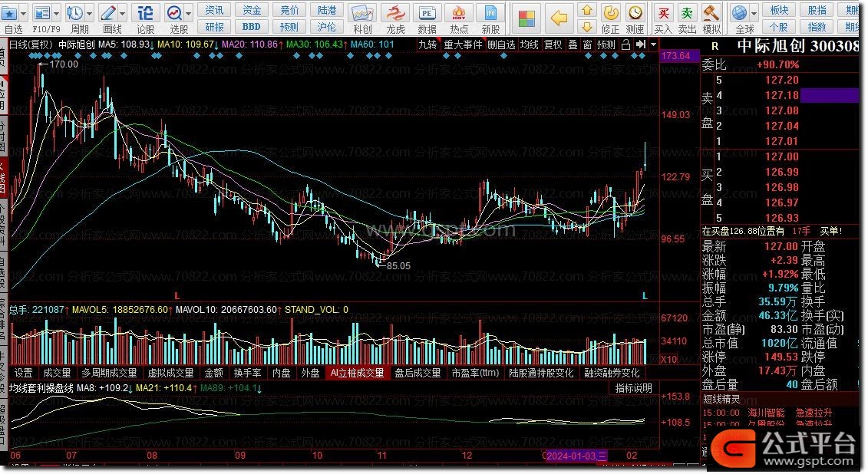The image size is (868, 474).
Task: Open the 热点 hot topics flame icon
Action: [459, 13]
